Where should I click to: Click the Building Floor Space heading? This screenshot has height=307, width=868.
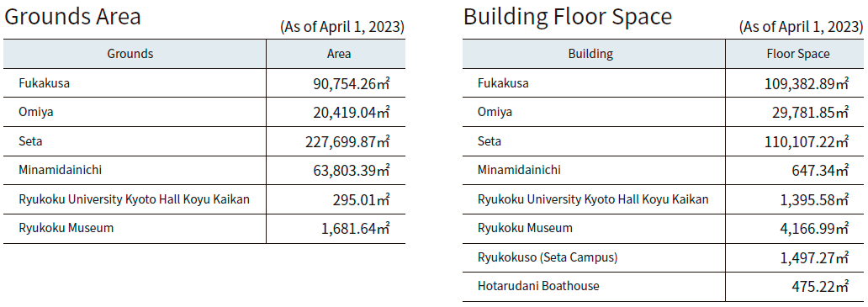[x=568, y=17]
